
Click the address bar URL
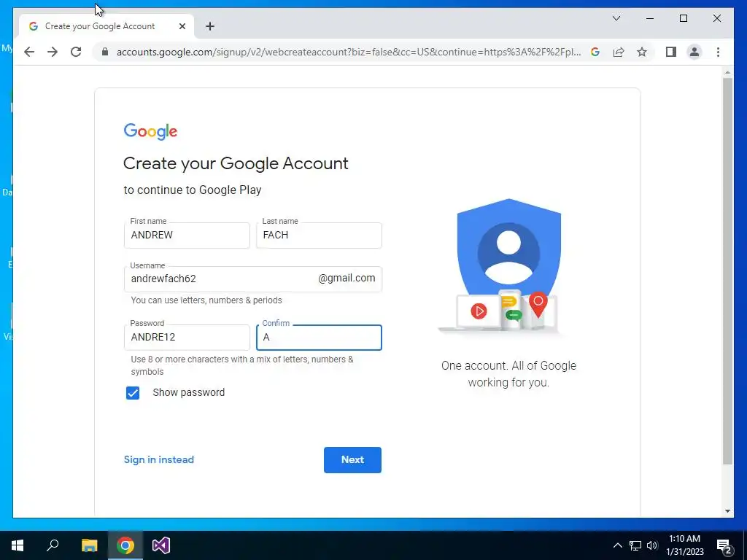pyautogui.click(x=348, y=52)
